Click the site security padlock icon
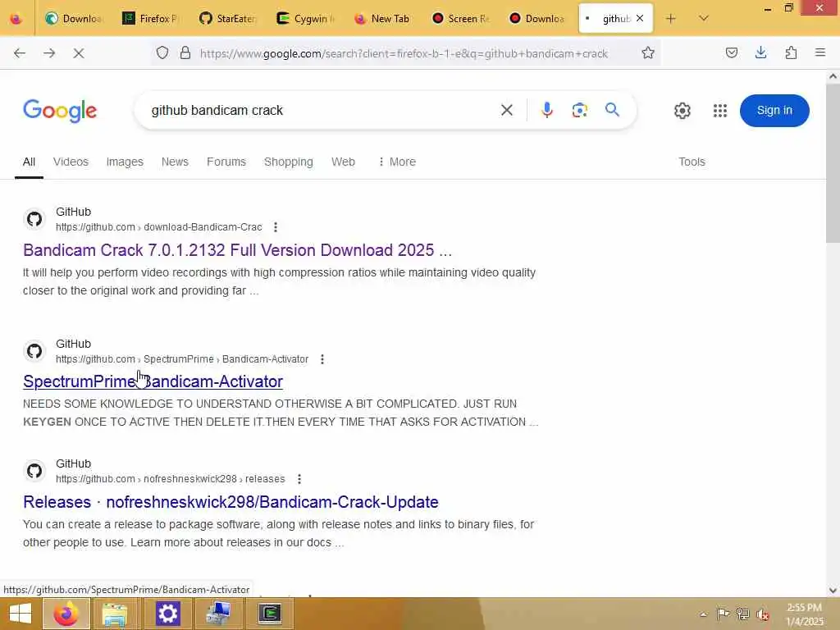 (185, 53)
